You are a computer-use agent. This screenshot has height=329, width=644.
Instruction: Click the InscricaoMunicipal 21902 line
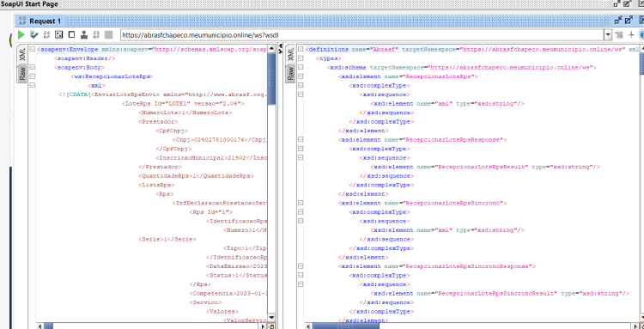[x=211, y=158]
